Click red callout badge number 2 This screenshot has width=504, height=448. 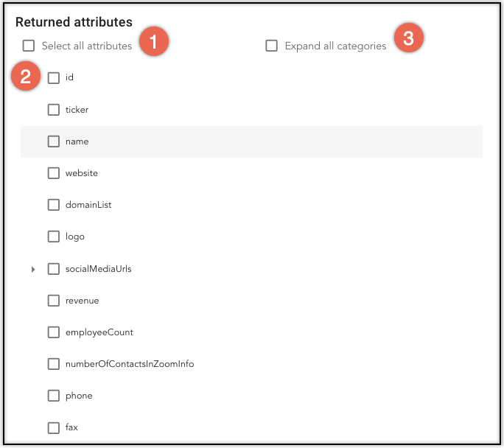click(x=26, y=76)
